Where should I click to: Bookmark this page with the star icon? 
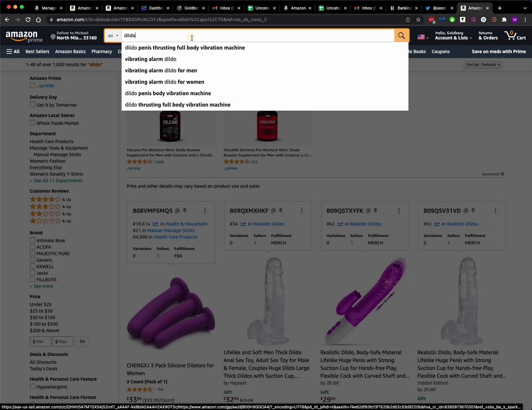tap(419, 20)
